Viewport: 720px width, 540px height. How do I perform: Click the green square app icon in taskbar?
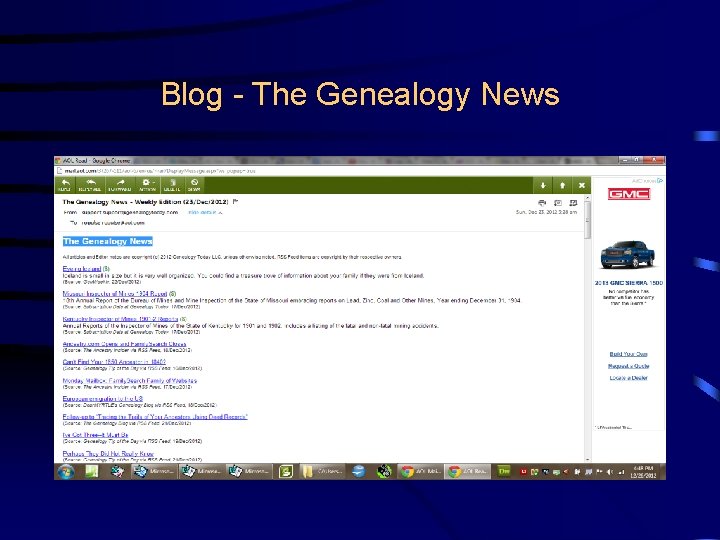click(x=285, y=472)
